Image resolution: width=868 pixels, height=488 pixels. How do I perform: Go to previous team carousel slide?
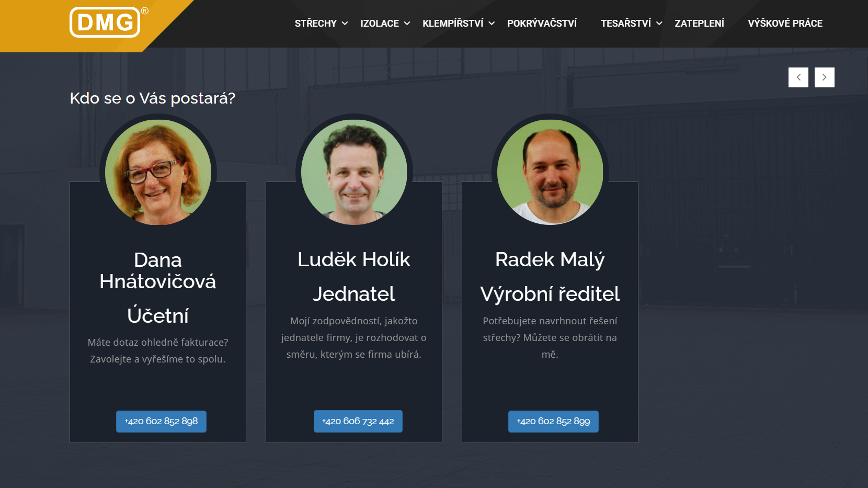click(798, 77)
